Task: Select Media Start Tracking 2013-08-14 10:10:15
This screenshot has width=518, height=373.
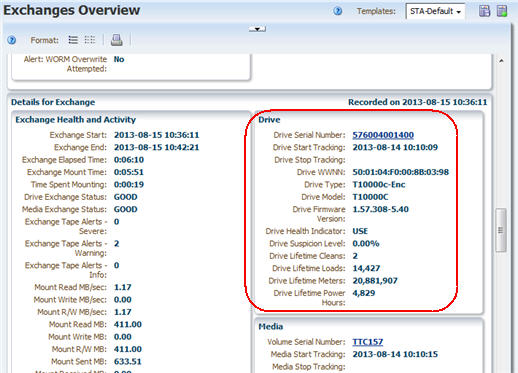Action: [x=395, y=354]
